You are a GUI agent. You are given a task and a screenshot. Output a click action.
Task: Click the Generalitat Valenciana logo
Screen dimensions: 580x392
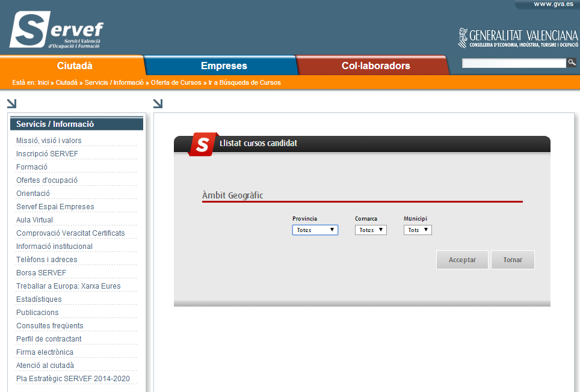[x=517, y=37]
